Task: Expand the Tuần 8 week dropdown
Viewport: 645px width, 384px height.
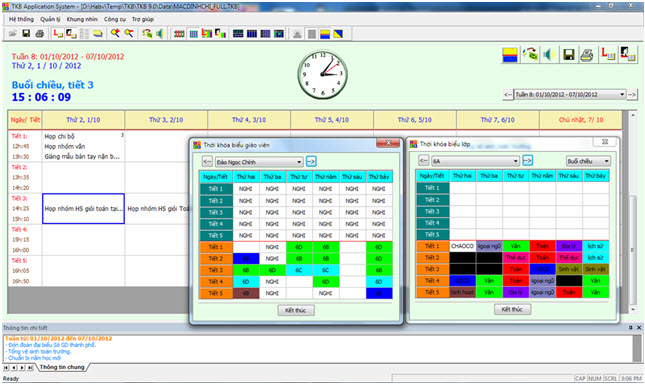Action: point(622,95)
